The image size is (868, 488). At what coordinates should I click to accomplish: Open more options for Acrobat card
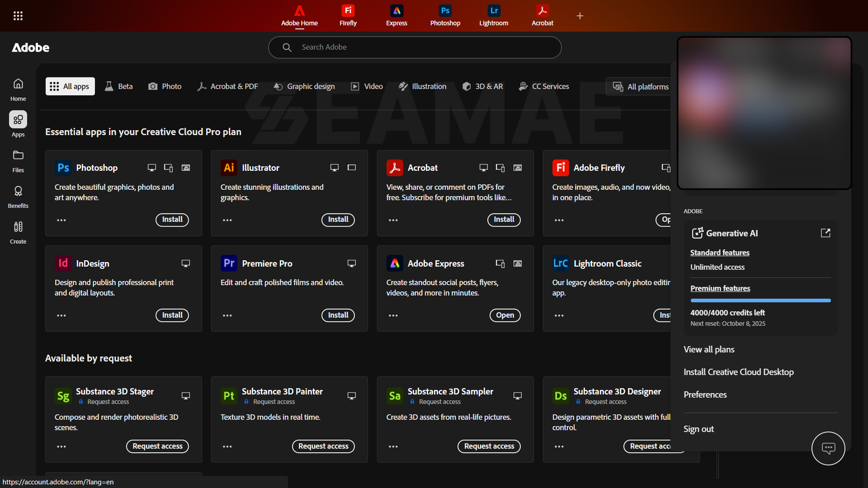pyautogui.click(x=393, y=220)
